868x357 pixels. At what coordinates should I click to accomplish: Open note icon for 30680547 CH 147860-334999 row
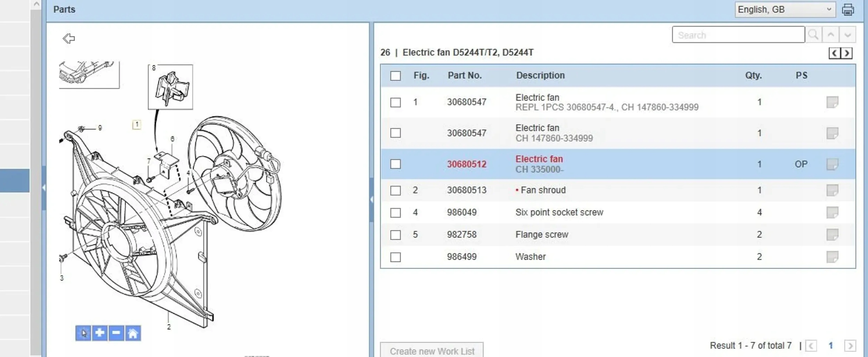point(832,133)
